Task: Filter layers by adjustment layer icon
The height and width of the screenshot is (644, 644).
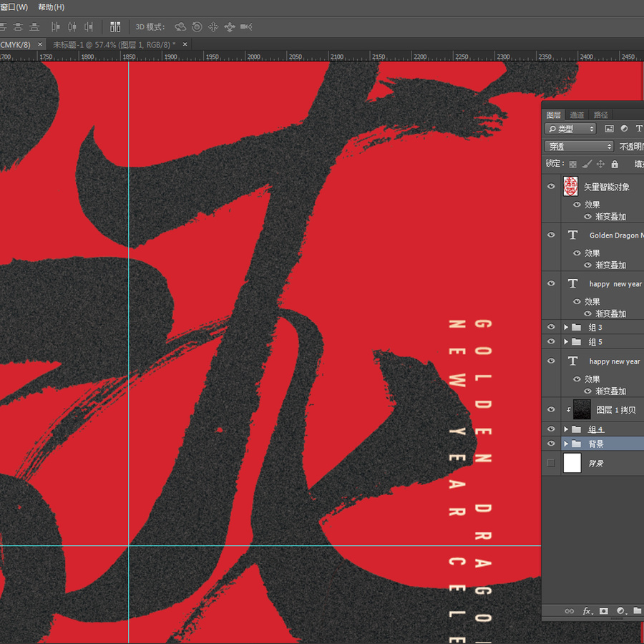Action: [x=624, y=129]
